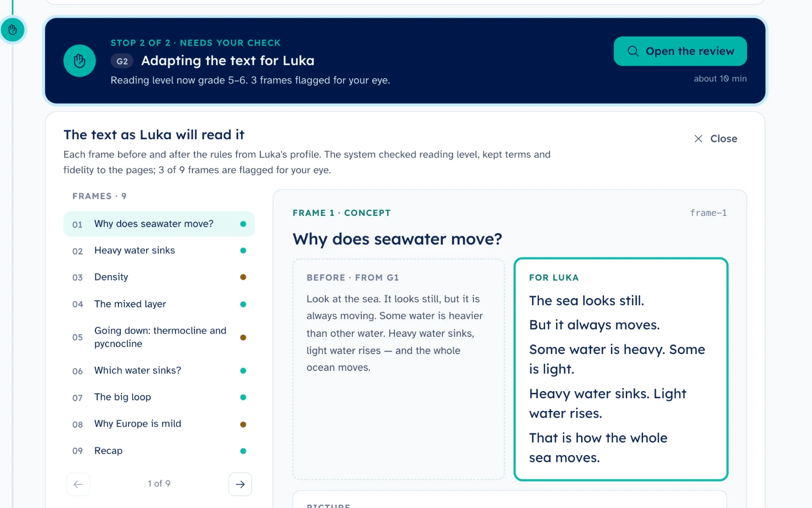Click "STOP 2 OF 2 · NEEDS YOUR CHECK"
This screenshot has width=812, height=508.
pos(196,43)
